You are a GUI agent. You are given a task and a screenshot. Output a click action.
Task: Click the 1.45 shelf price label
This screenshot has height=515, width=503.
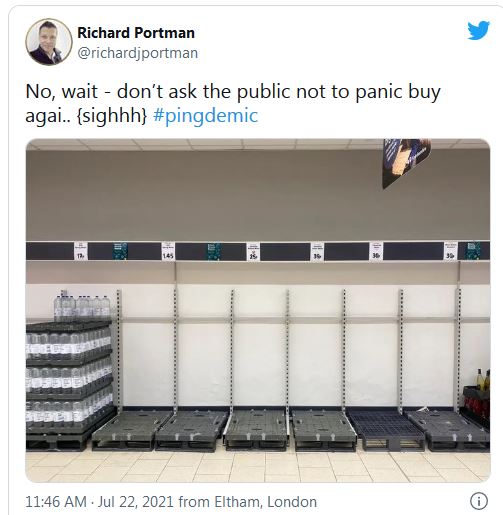click(x=168, y=251)
